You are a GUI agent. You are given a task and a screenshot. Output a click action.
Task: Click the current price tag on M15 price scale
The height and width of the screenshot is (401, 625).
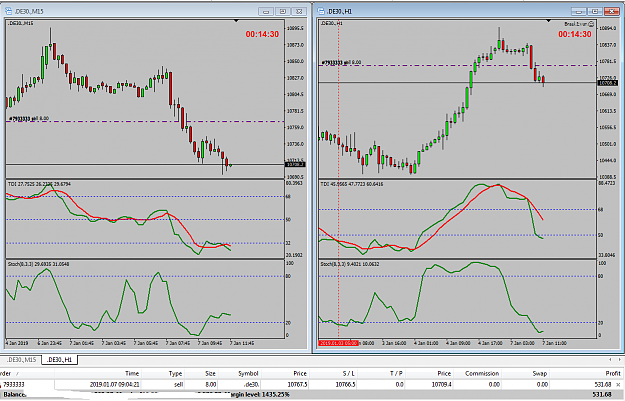pyautogui.click(x=295, y=164)
